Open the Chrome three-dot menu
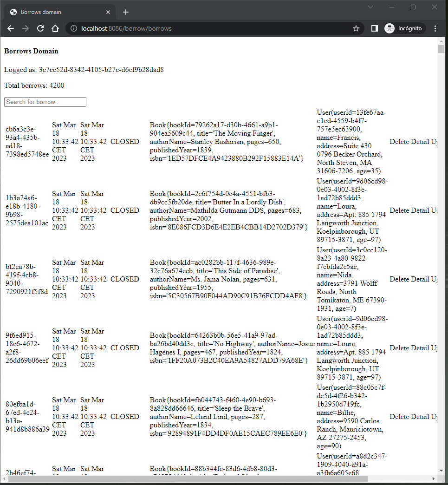 click(435, 28)
